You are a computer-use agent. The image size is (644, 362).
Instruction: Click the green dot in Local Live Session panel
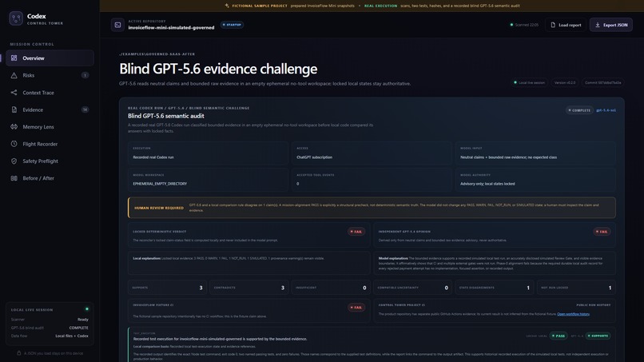coord(86,309)
